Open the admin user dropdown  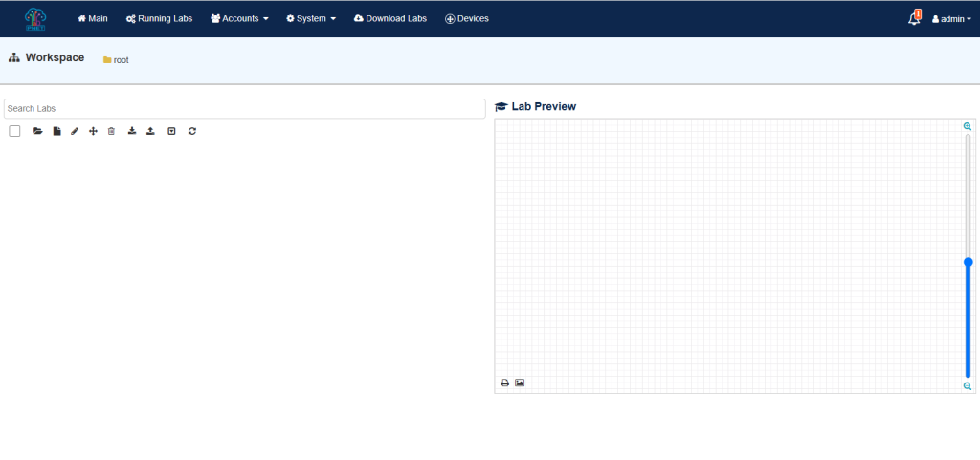pos(951,18)
